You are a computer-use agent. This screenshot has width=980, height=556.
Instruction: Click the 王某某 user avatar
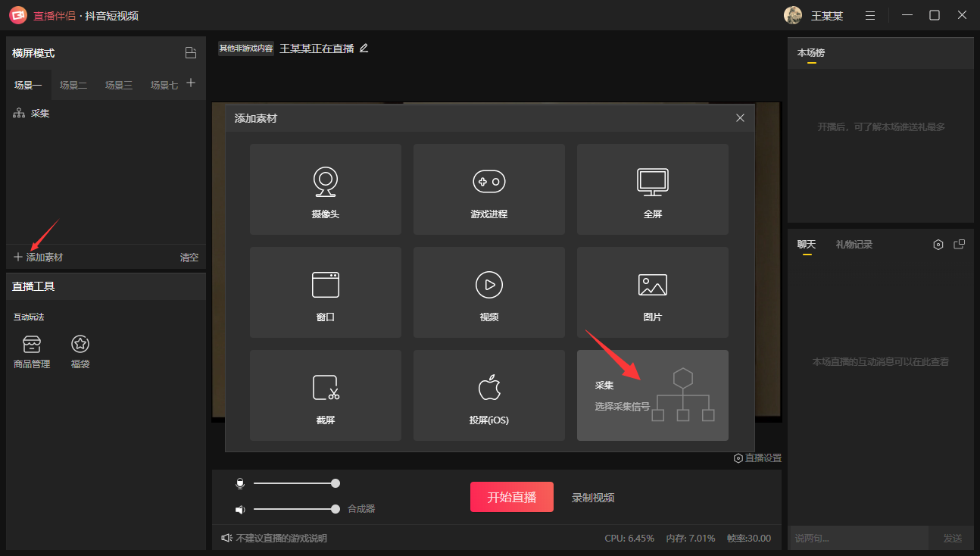[793, 15]
